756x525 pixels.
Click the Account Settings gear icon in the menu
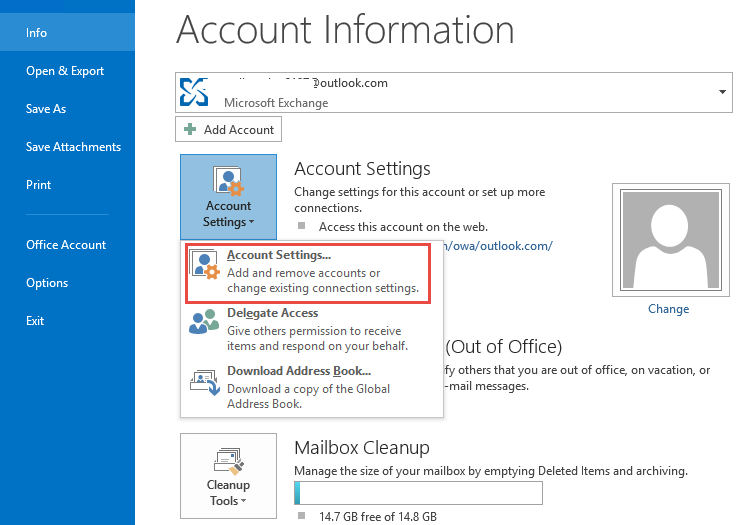[205, 265]
